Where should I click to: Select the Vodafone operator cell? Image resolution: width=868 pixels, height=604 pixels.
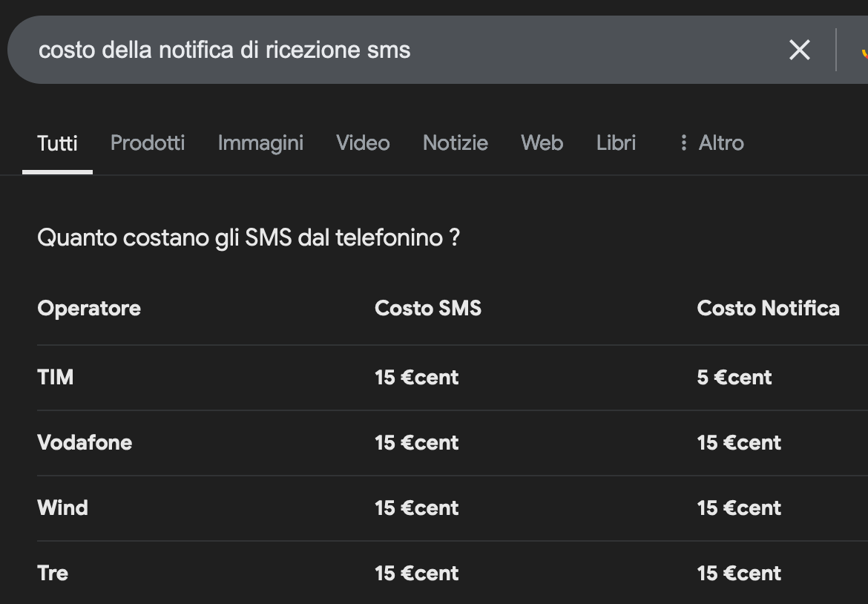coord(85,442)
